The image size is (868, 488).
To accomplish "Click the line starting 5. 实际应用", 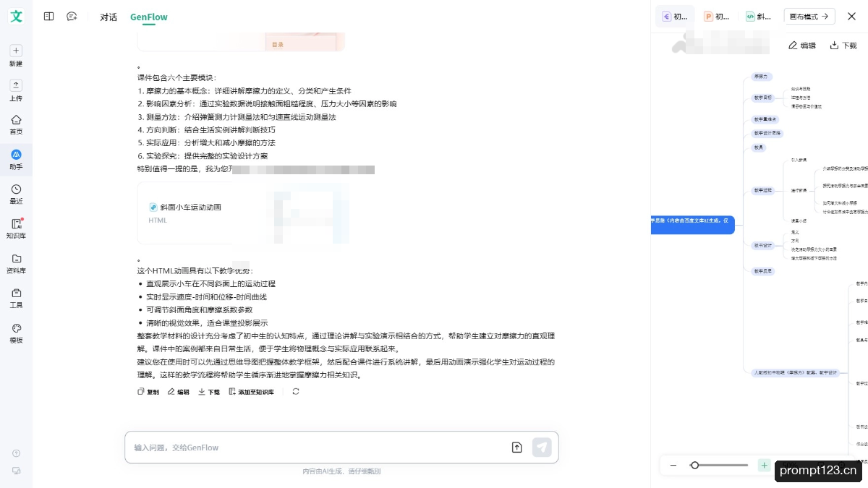I will pos(206,143).
